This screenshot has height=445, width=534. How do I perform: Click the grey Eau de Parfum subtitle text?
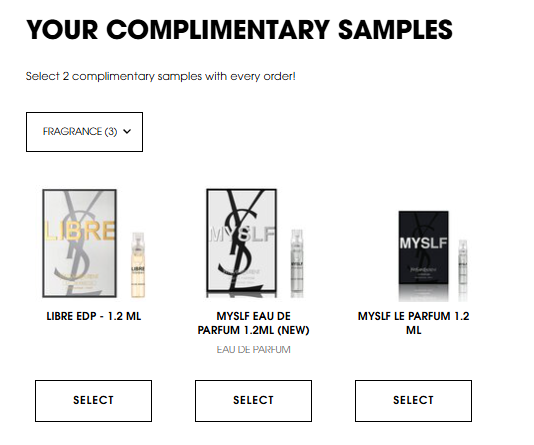coord(253,350)
